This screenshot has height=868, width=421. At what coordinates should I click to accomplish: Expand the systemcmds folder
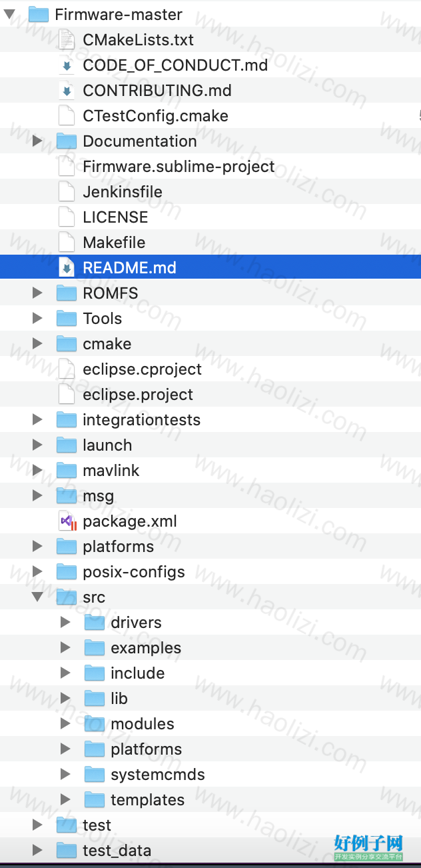pos(65,775)
